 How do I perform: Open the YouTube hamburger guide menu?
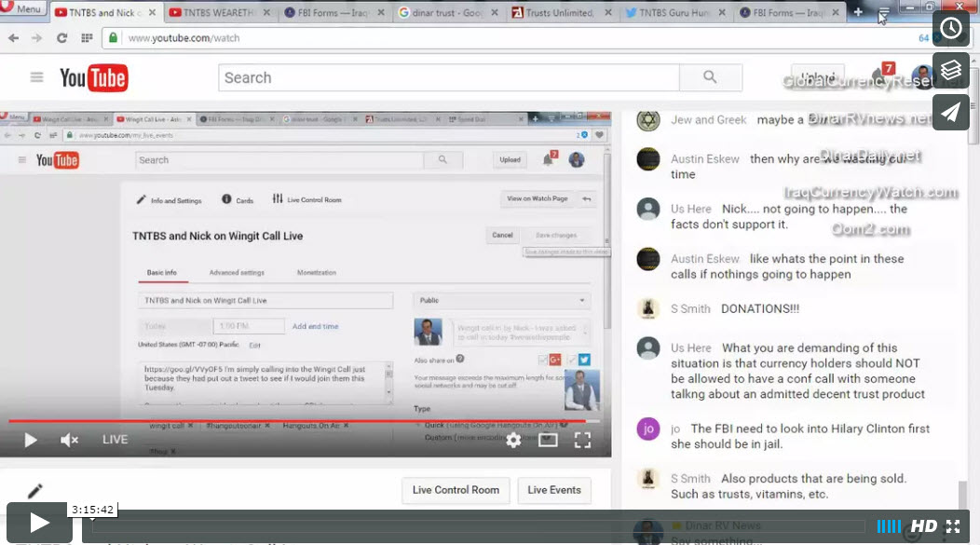(37, 77)
